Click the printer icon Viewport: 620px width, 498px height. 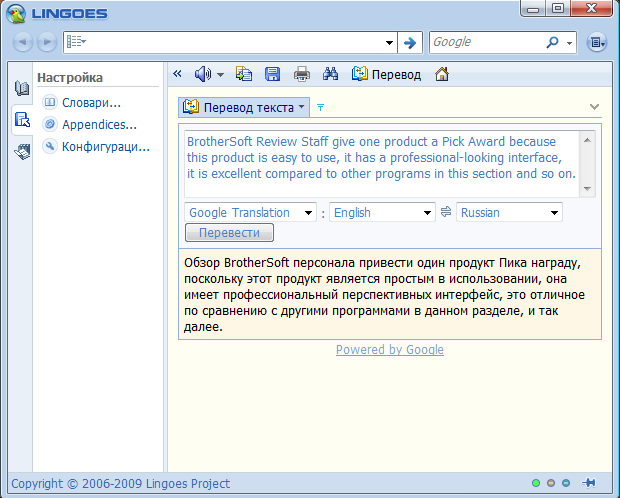[x=301, y=74]
